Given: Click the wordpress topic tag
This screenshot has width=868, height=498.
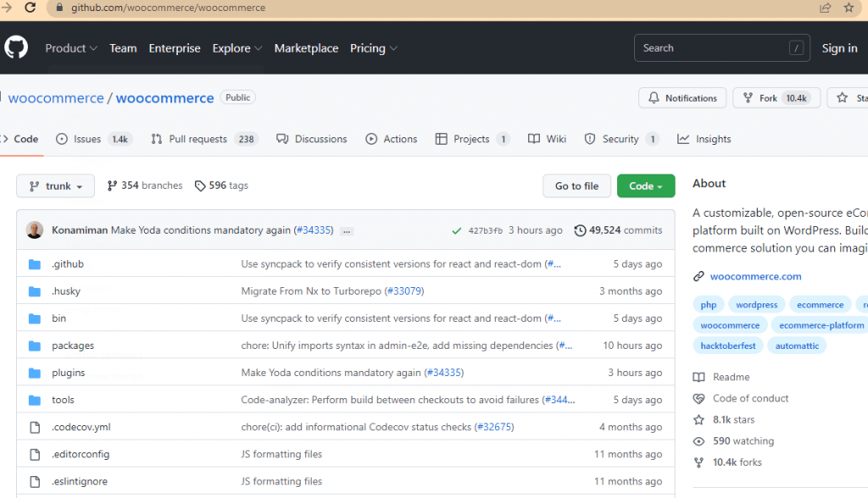Looking at the screenshot, I should coord(757,305).
